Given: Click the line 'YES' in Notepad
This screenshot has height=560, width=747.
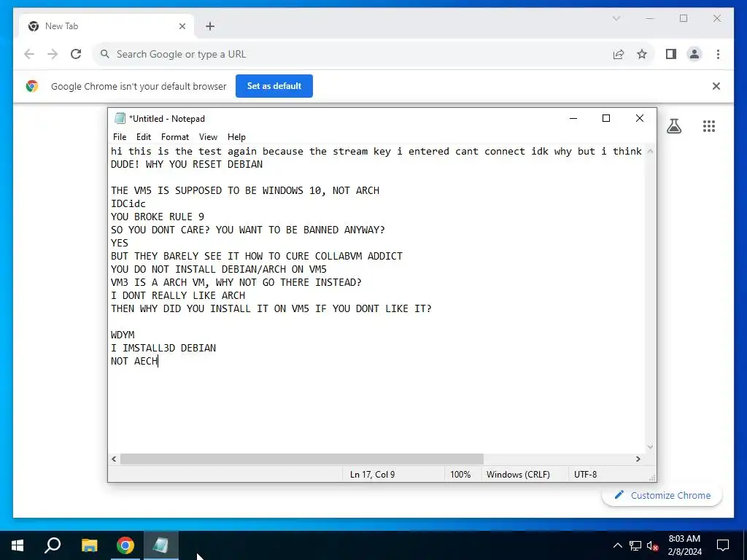Looking at the screenshot, I should [119, 243].
